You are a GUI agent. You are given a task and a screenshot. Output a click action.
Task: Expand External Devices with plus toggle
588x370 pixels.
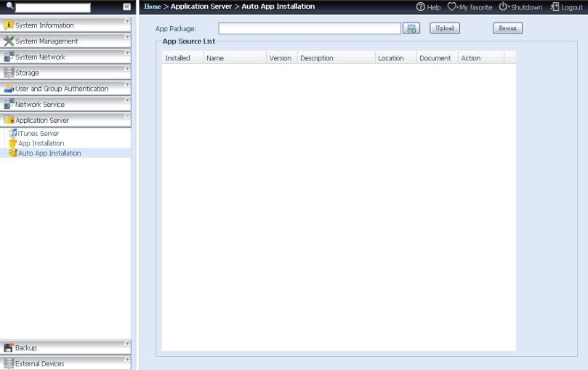pos(127,360)
